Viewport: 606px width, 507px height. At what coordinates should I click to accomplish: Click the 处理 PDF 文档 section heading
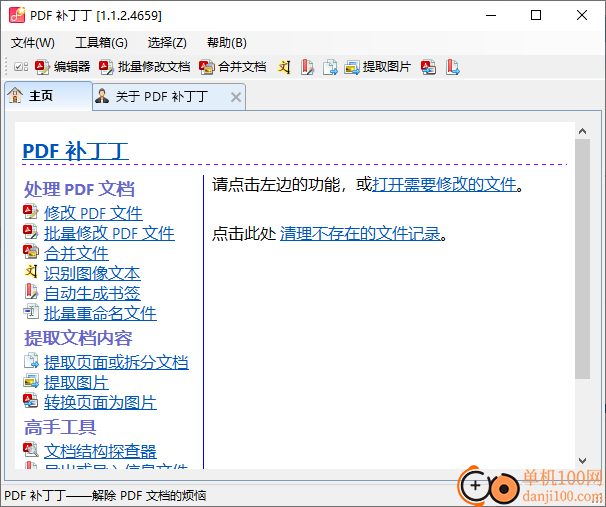pyautogui.click(x=79, y=189)
